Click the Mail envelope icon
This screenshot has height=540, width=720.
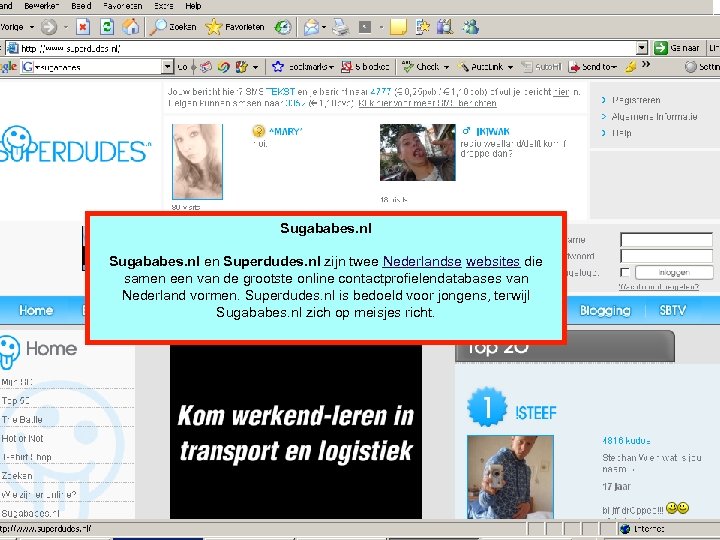coord(311,28)
